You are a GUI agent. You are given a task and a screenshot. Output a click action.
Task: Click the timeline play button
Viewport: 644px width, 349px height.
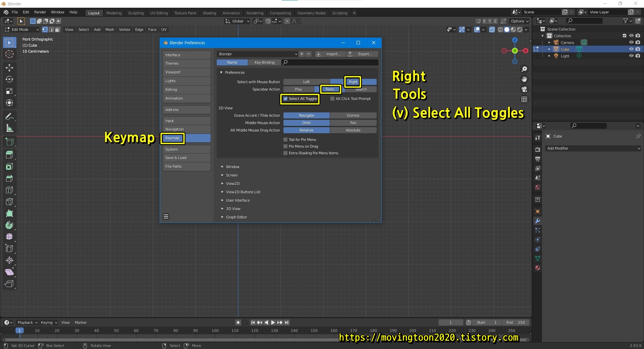(x=273, y=322)
